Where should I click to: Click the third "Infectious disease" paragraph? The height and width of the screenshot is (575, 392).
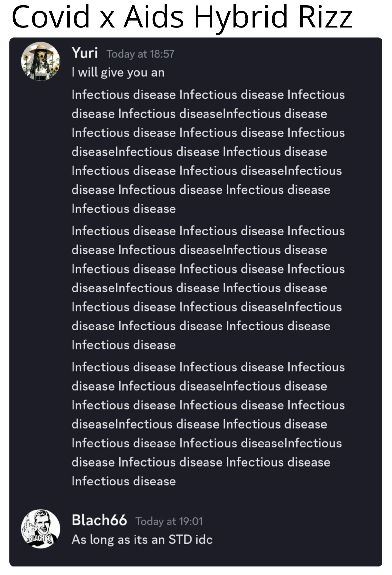[208, 424]
